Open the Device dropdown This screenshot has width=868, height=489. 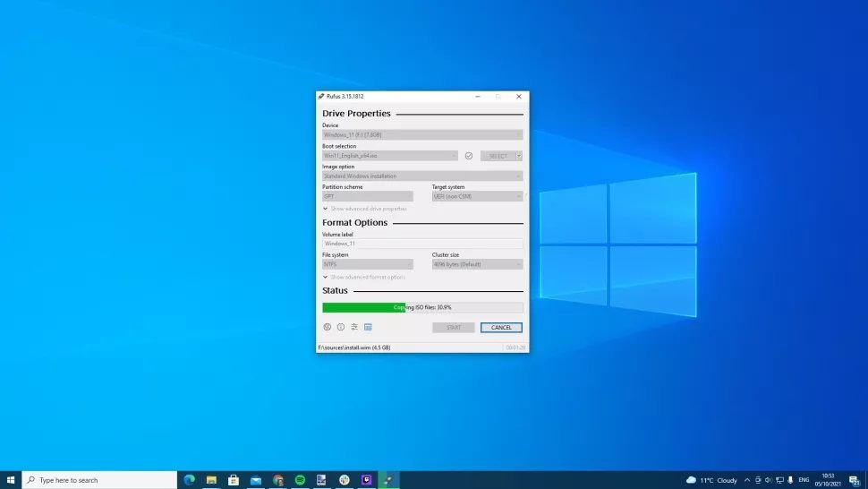point(422,135)
